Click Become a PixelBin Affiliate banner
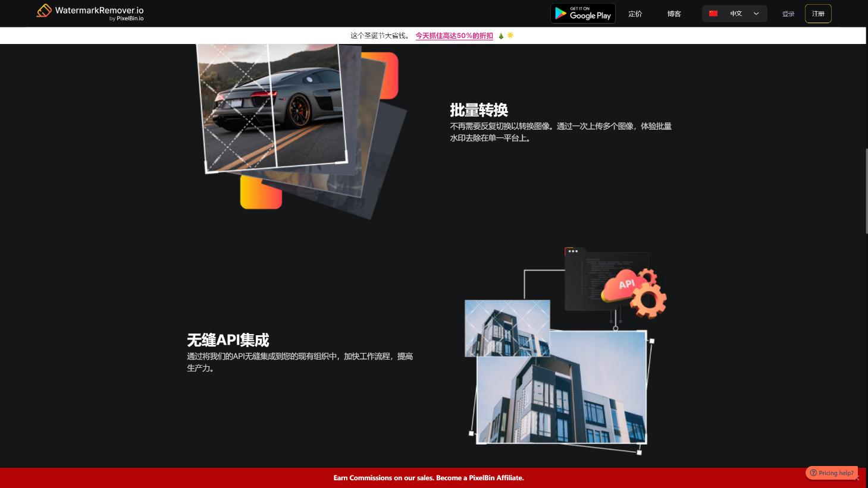The image size is (868, 488). point(428,478)
